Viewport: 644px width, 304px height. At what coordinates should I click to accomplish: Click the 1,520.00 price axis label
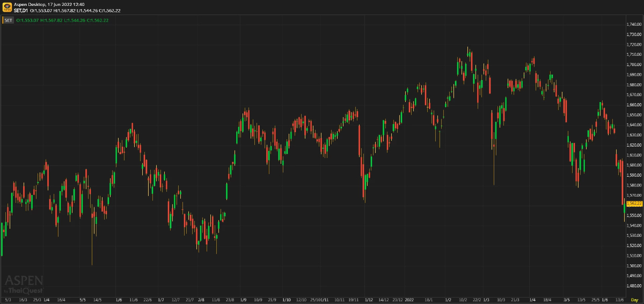click(635, 246)
